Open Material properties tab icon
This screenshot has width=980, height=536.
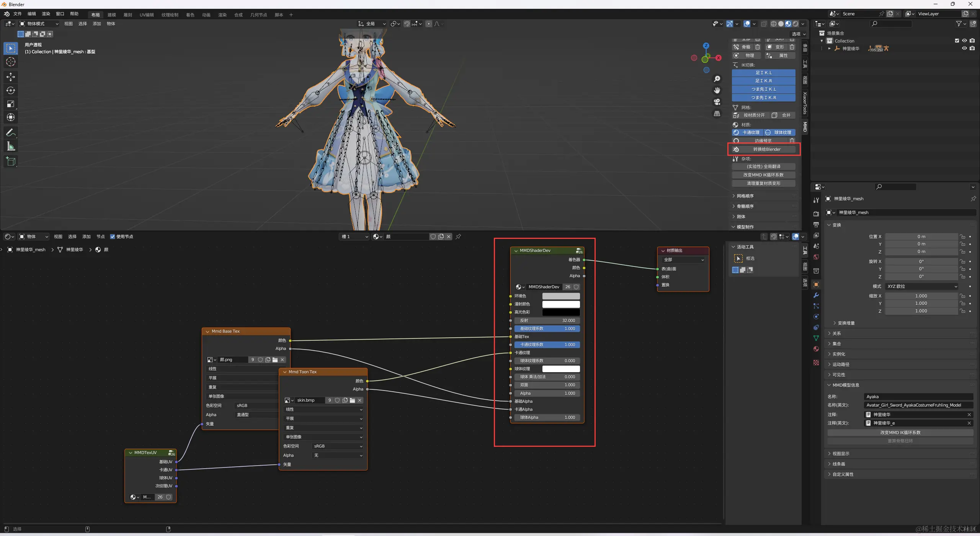pos(816,349)
